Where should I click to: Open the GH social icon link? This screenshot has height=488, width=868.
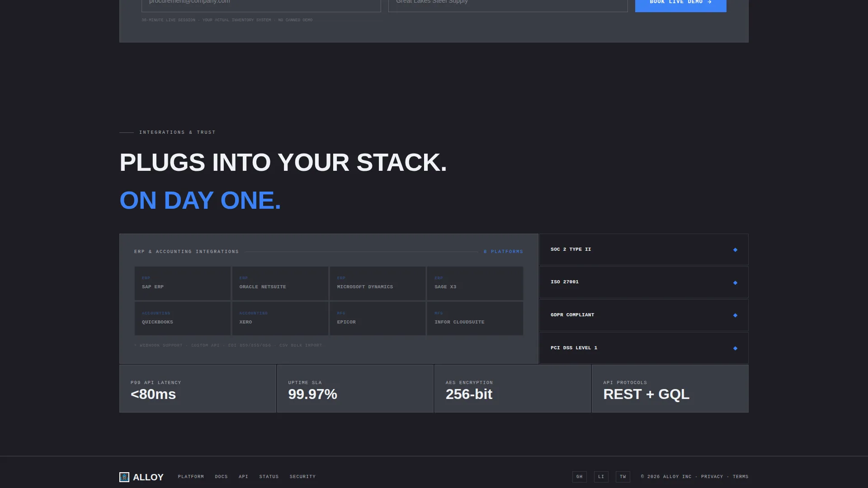580,477
